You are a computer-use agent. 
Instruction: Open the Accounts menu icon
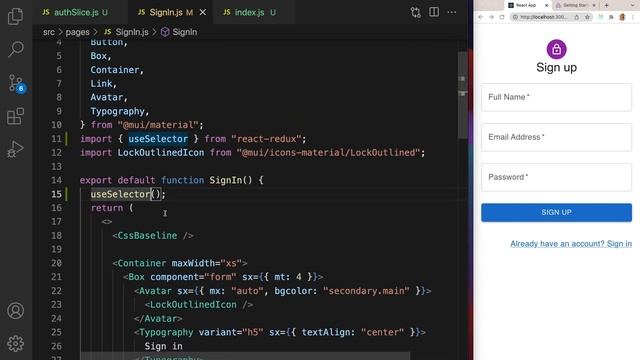click(x=16, y=311)
